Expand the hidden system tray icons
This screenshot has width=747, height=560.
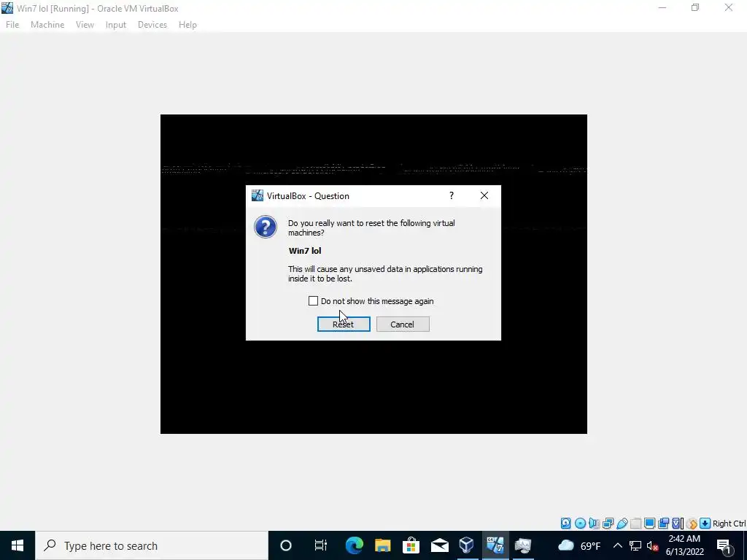pos(617,545)
